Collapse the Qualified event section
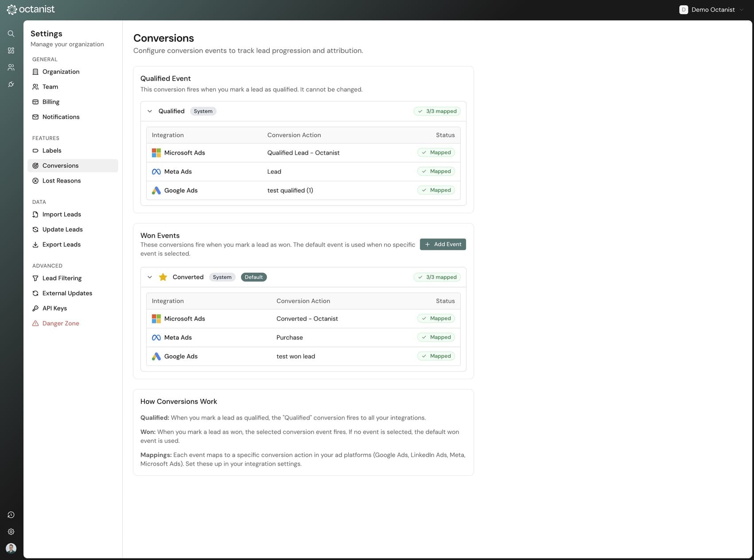 pyautogui.click(x=150, y=111)
